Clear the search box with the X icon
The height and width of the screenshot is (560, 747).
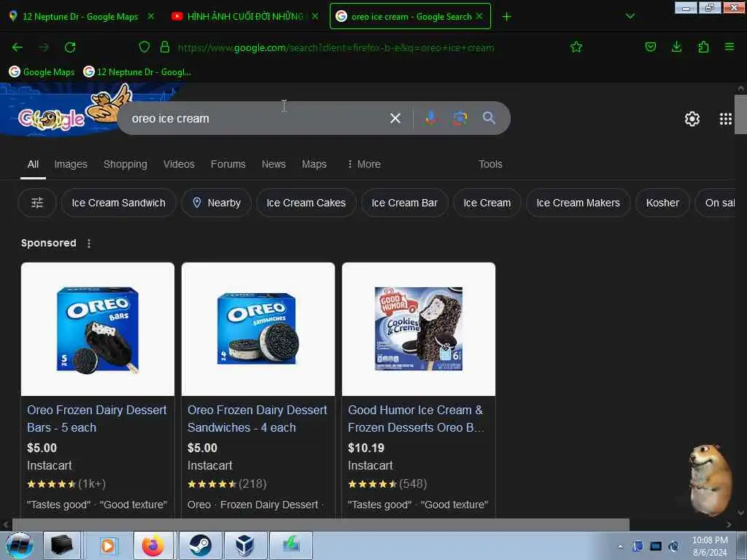(x=395, y=118)
